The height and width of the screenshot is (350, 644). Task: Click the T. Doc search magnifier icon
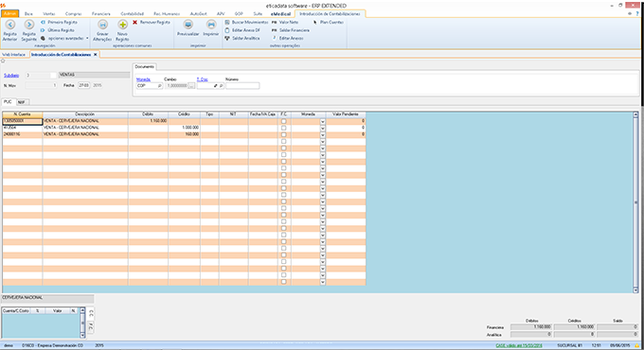point(222,86)
